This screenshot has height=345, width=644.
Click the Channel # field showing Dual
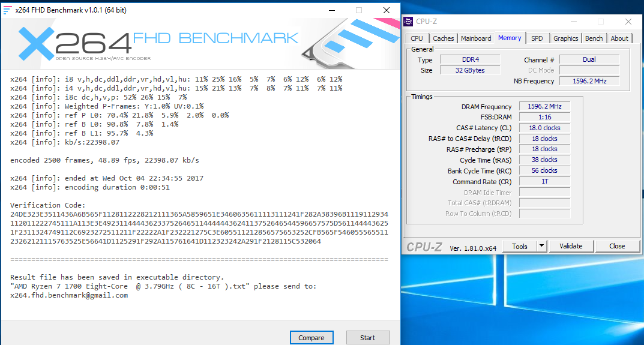coord(589,59)
